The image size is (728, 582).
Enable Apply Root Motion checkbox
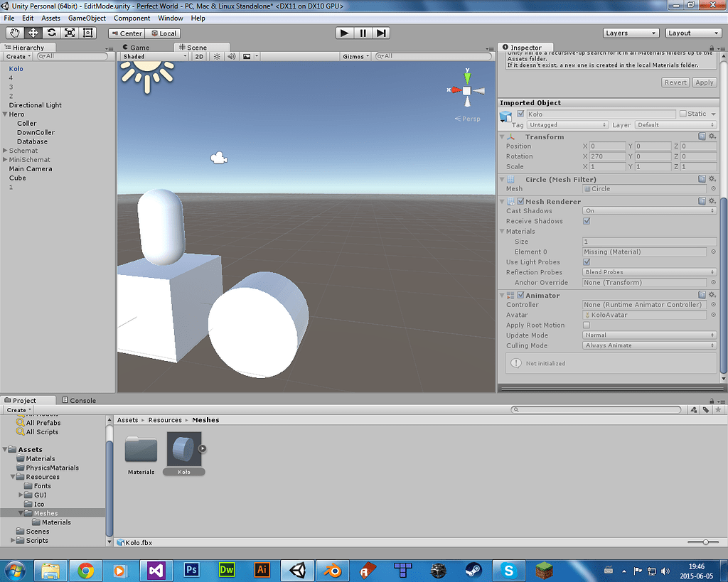click(587, 325)
